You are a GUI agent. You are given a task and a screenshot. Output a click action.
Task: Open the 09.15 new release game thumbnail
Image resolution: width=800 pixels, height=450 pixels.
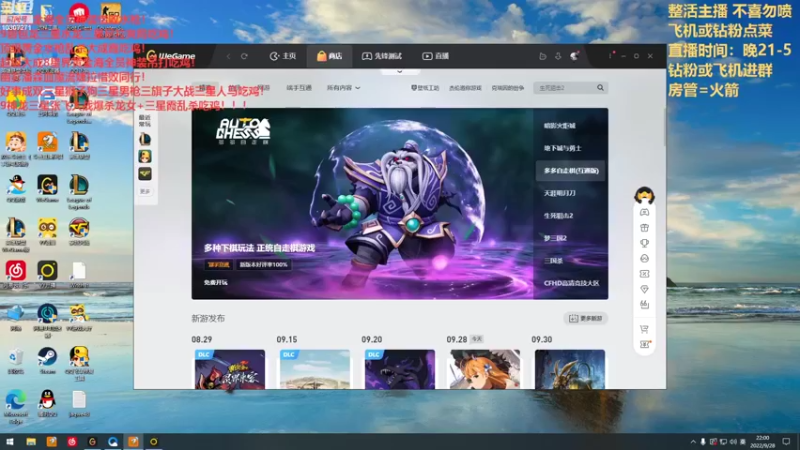click(x=315, y=369)
